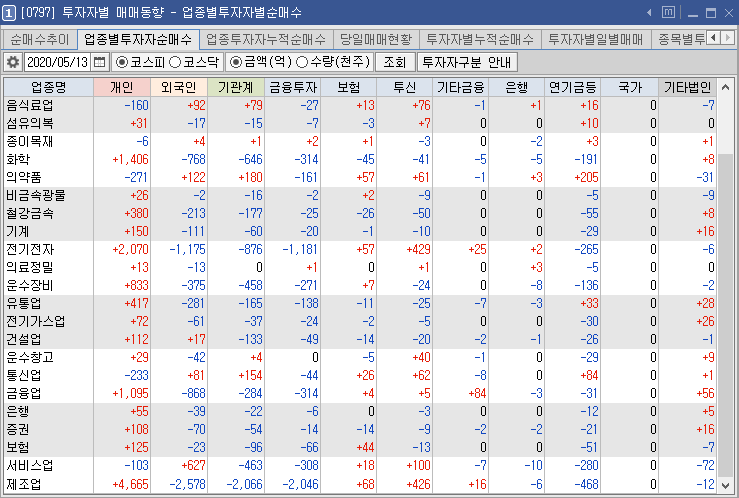739x498 pixels.
Task: Click the 투신 column header
Action: pos(404,88)
